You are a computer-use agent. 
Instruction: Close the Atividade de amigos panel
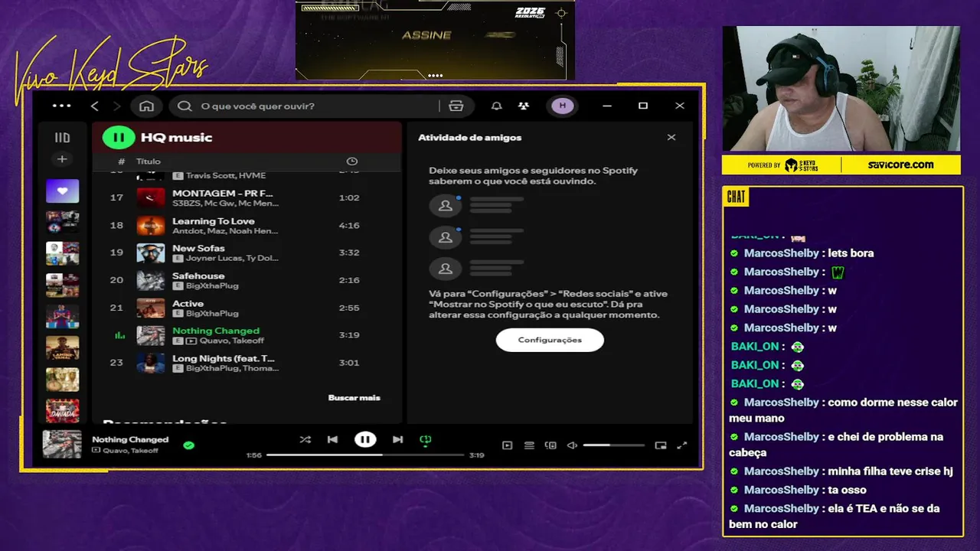(x=671, y=138)
